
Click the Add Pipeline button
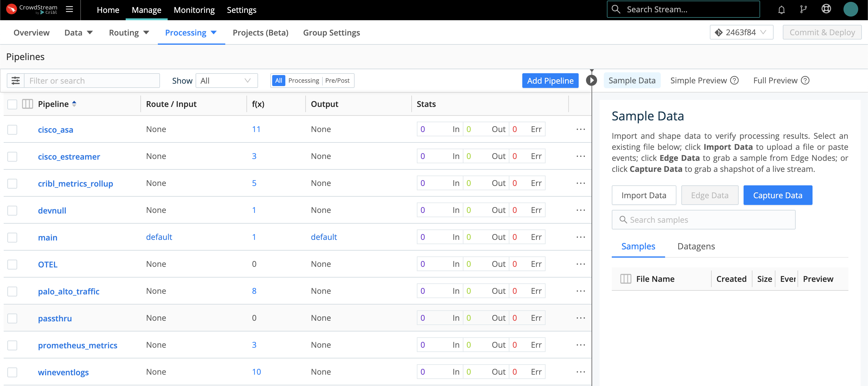550,81
